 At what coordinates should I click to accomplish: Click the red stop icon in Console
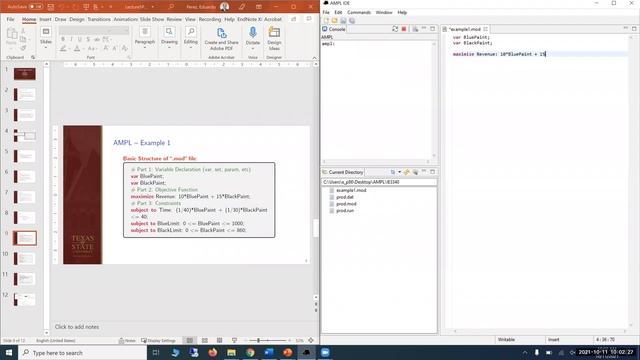point(404,29)
